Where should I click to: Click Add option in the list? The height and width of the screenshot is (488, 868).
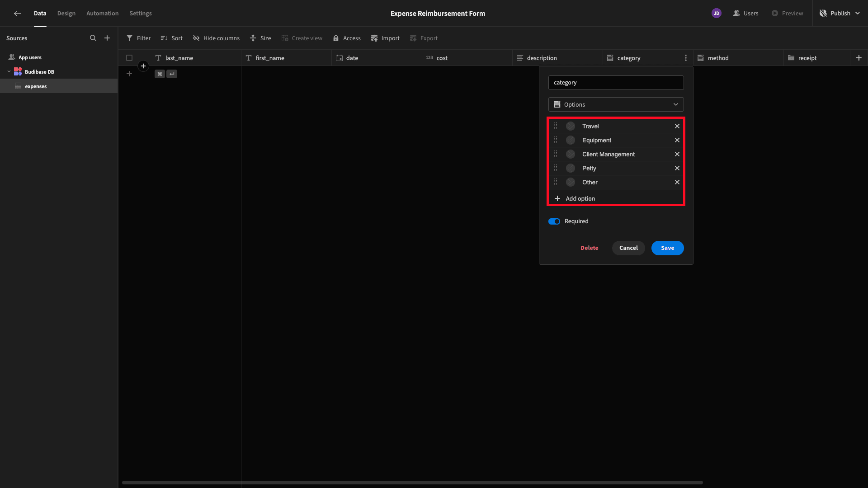[x=575, y=198]
